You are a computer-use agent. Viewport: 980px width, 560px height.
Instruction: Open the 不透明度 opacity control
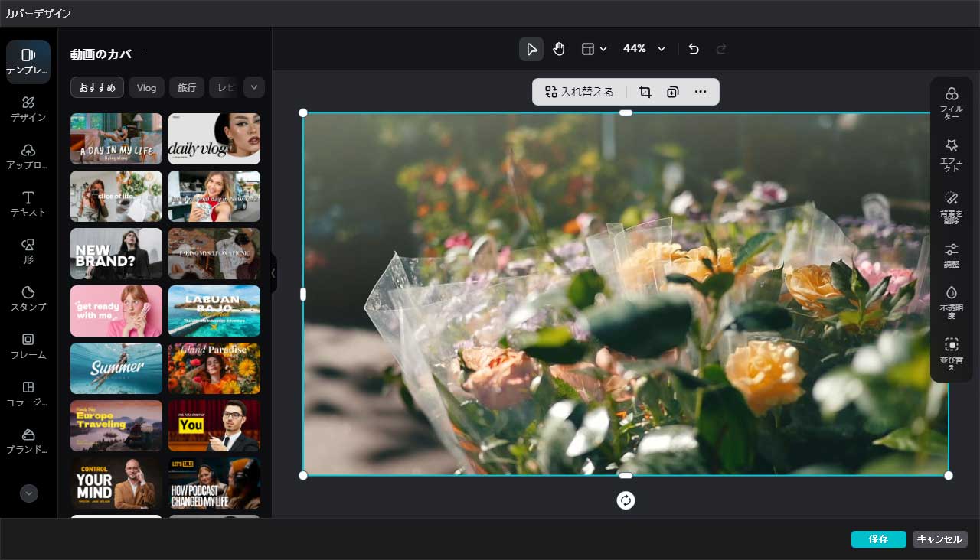(x=952, y=303)
